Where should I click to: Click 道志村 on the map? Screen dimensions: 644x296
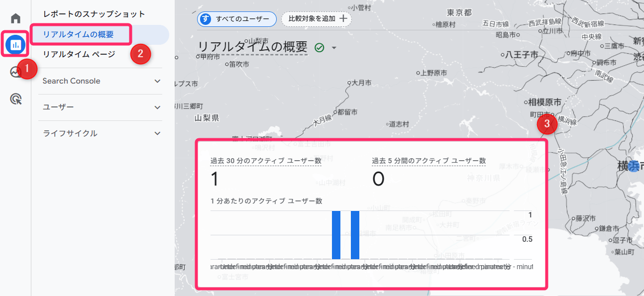[x=399, y=124]
